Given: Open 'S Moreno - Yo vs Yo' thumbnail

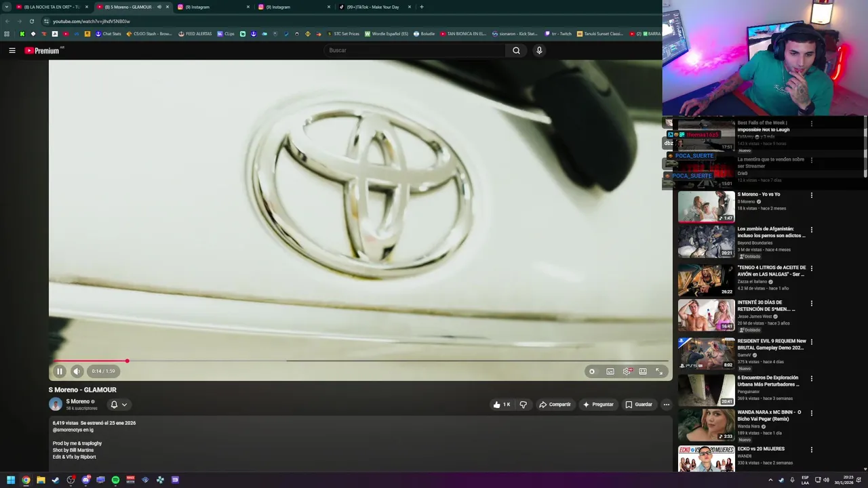Looking at the screenshot, I should point(706,207).
